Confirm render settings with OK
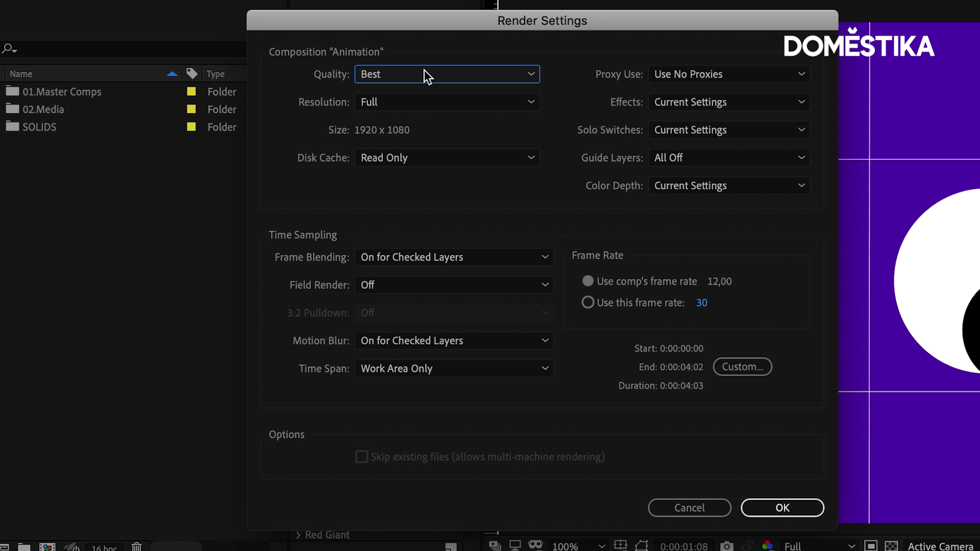The image size is (980, 551). coord(782,508)
